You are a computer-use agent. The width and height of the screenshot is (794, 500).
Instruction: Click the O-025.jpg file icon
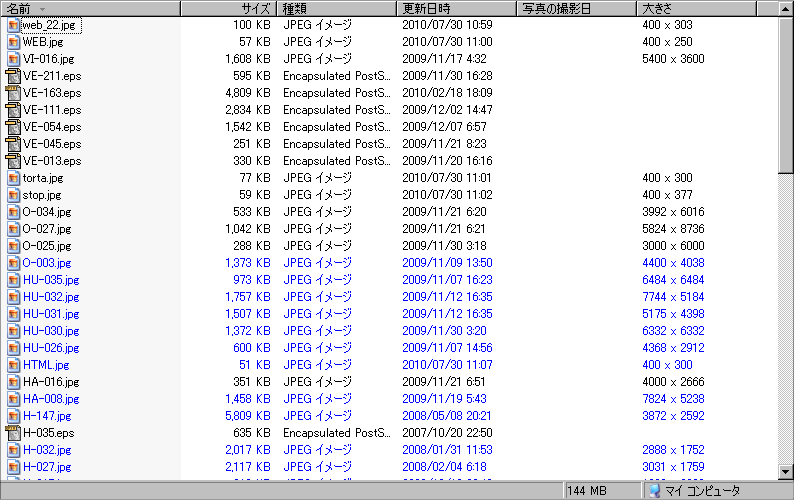[14, 246]
